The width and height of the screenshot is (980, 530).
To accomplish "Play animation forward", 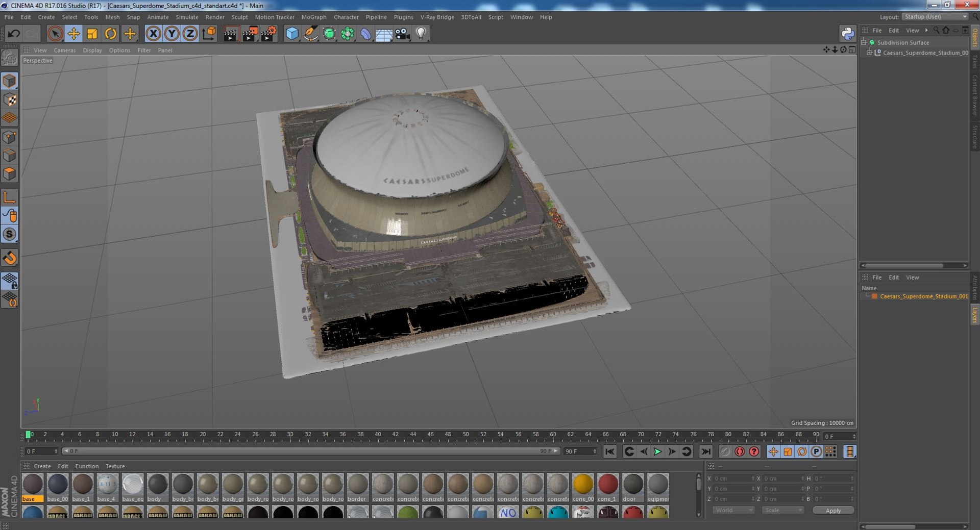I will pyautogui.click(x=657, y=451).
